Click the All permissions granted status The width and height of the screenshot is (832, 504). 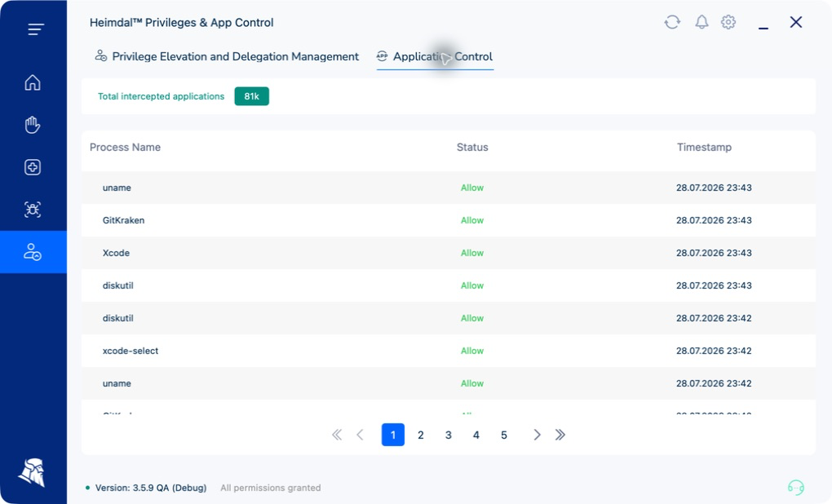click(x=271, y=488)
